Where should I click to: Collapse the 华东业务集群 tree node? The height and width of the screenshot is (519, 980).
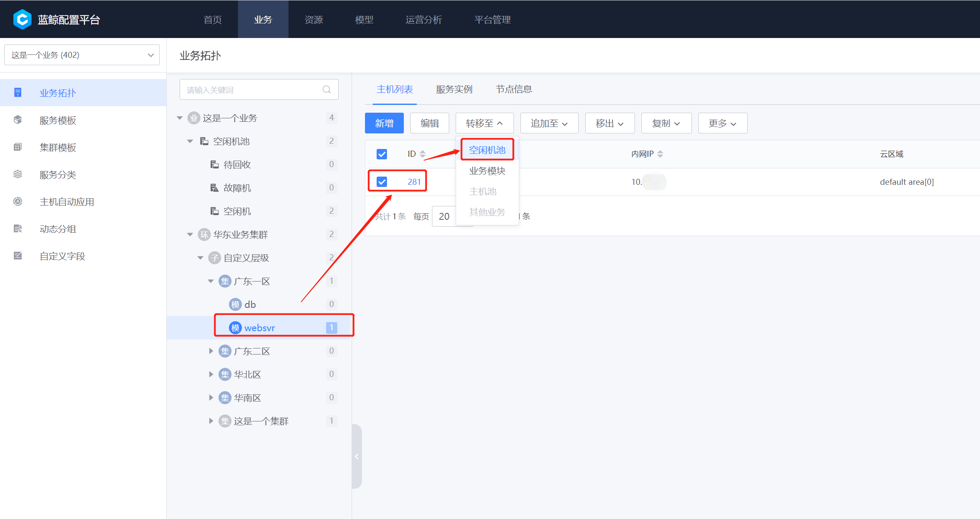[190, 234]
